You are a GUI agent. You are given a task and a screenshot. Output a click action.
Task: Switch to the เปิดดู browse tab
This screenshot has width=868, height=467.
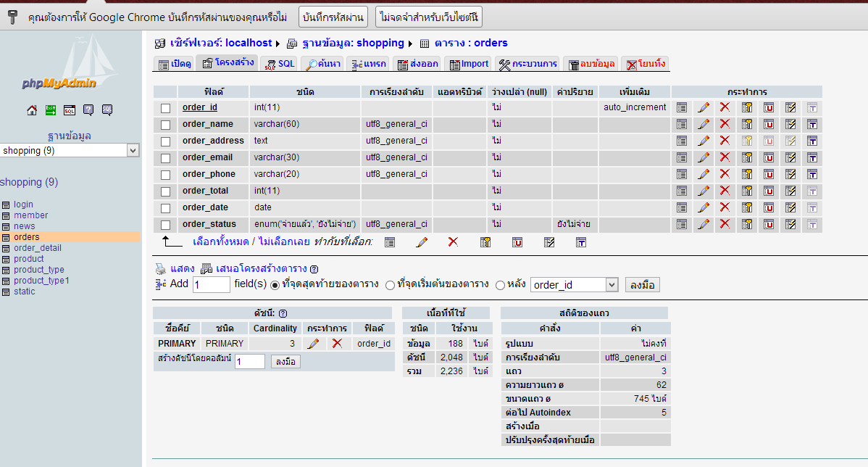tap(174, 64)
